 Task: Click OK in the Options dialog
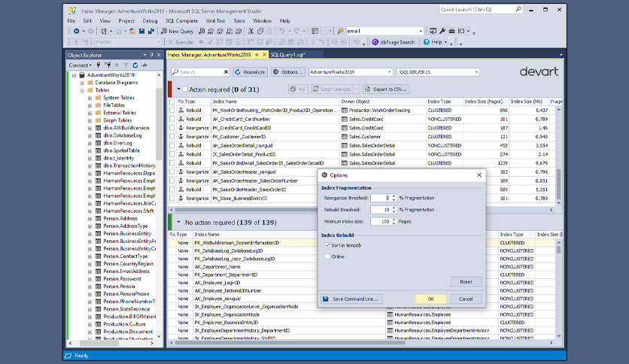point(431,299)
